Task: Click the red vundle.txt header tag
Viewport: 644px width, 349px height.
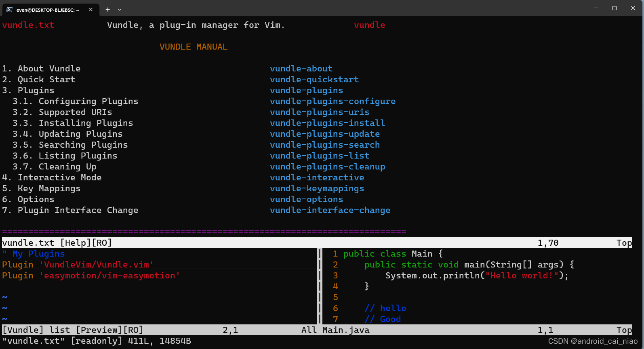Action: pos(28,25)
